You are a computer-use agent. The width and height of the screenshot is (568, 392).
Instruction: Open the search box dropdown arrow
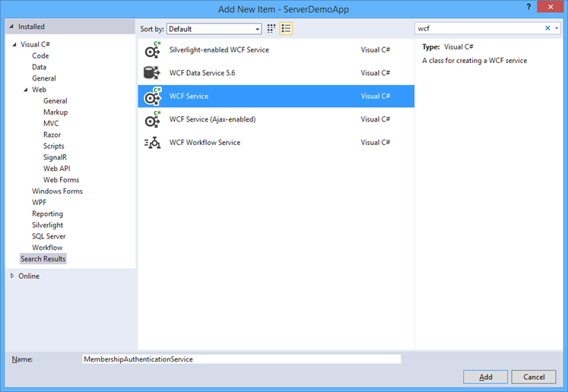click(x=557, y=28)
